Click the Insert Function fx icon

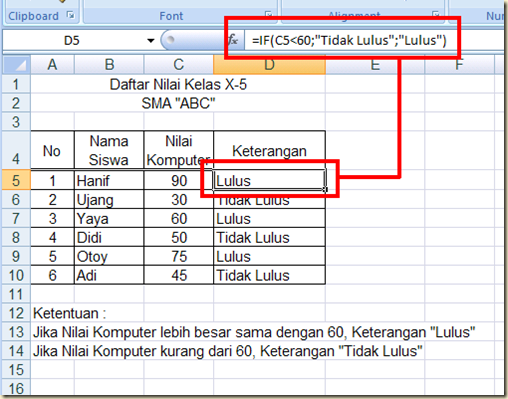pos(233,40)
